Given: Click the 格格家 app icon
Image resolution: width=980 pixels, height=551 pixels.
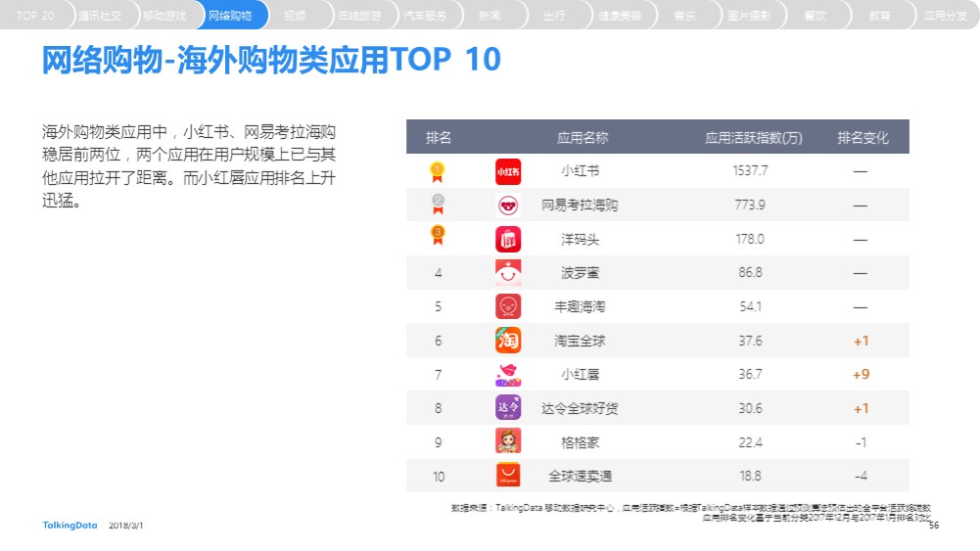Looking at the screenshot, I should (x=508, y=441).
